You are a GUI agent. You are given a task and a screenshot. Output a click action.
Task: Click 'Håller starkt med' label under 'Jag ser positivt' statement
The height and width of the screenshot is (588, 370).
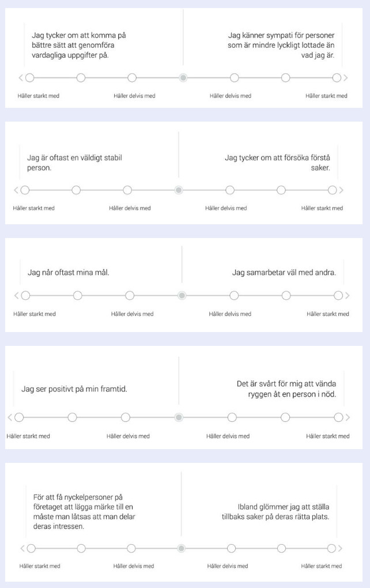[x=28, y=436]
